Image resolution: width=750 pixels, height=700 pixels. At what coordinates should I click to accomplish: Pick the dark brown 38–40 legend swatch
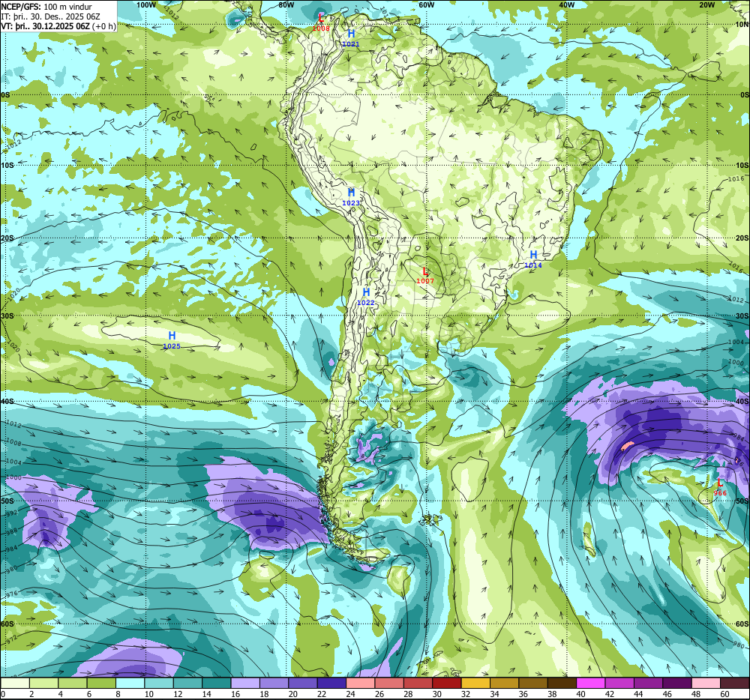562,683
